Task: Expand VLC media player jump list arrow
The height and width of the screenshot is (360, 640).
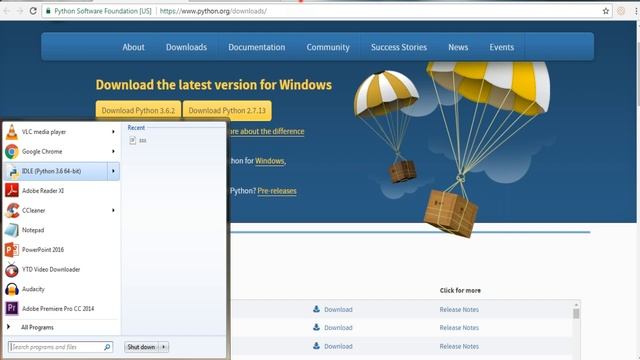Action: point(113,132)
